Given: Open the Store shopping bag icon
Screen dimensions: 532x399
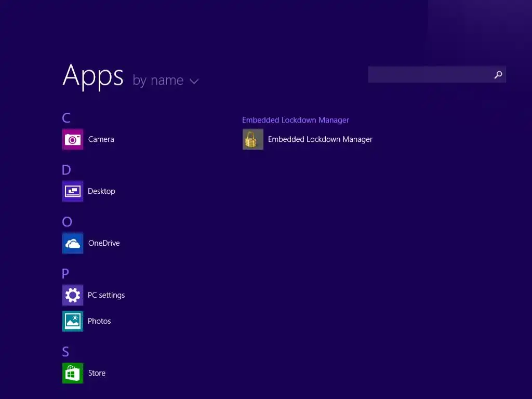Looking at the screenshot, I should tap(73, 373).
